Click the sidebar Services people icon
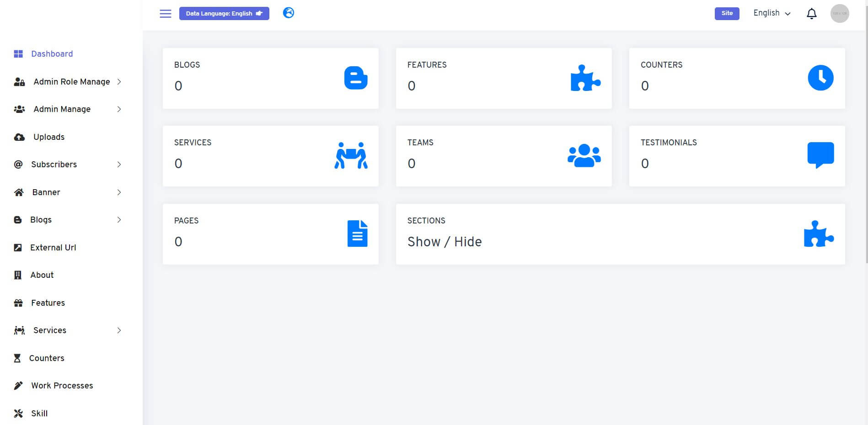Image resolution: width=868 pixels, height=425 pixels. tap(19, 330)
